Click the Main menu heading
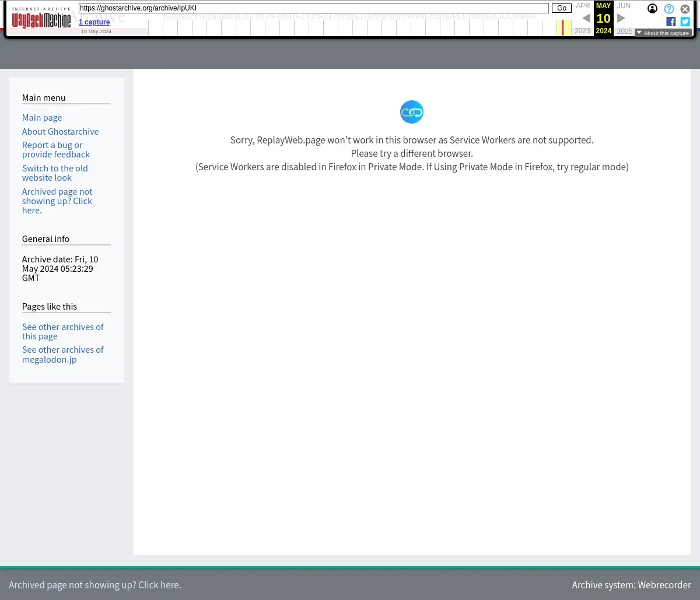The image size is (700, 600). 44,98
